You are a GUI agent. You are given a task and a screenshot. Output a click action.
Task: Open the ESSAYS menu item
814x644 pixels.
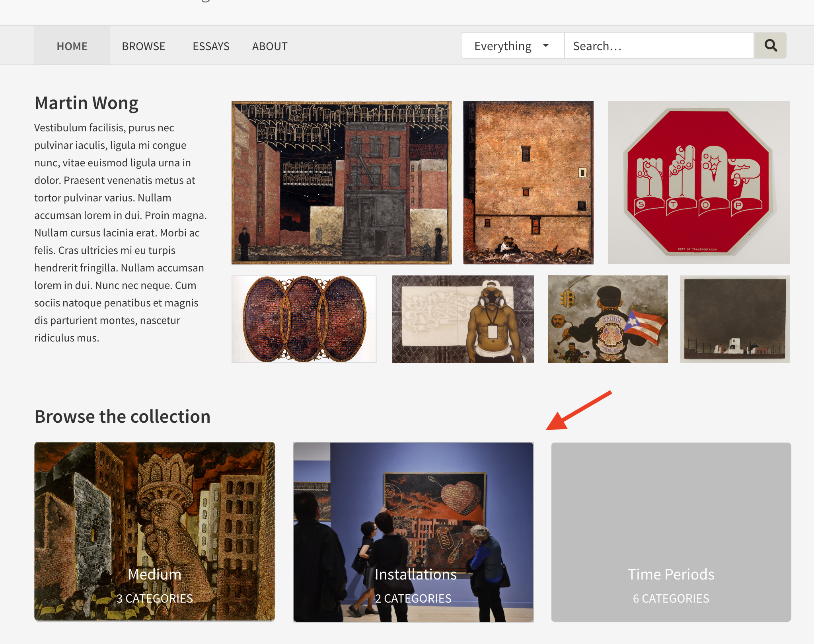pyautogui.click(x=211, y=46)
